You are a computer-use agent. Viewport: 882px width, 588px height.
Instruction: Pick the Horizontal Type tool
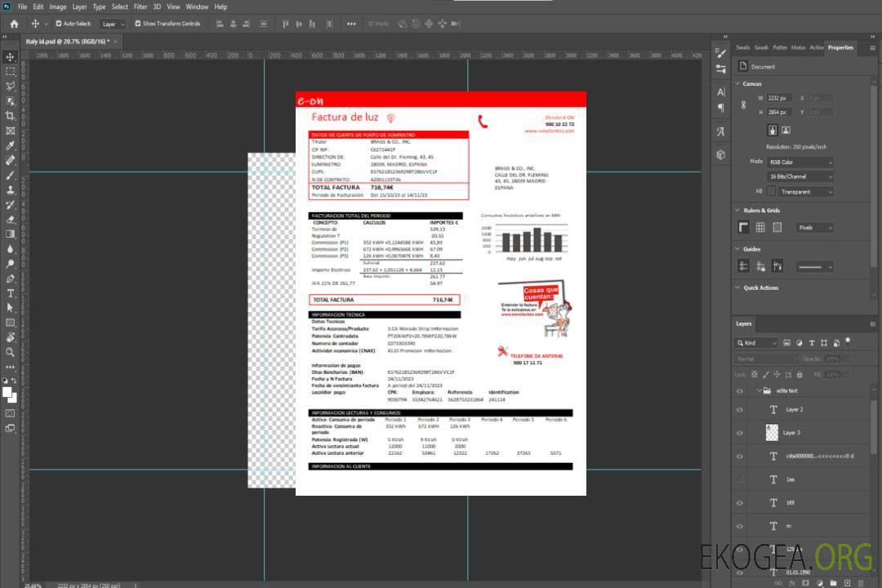11,293
